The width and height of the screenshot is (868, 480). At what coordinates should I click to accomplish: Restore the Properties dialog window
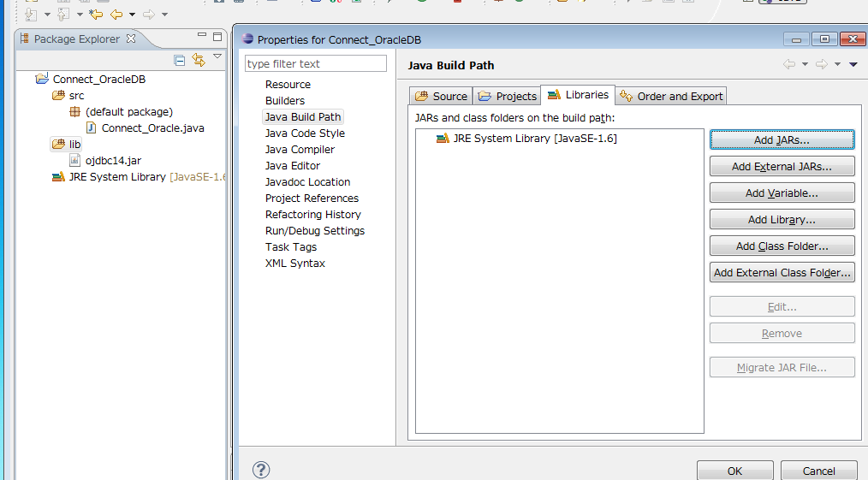[824, 39]
